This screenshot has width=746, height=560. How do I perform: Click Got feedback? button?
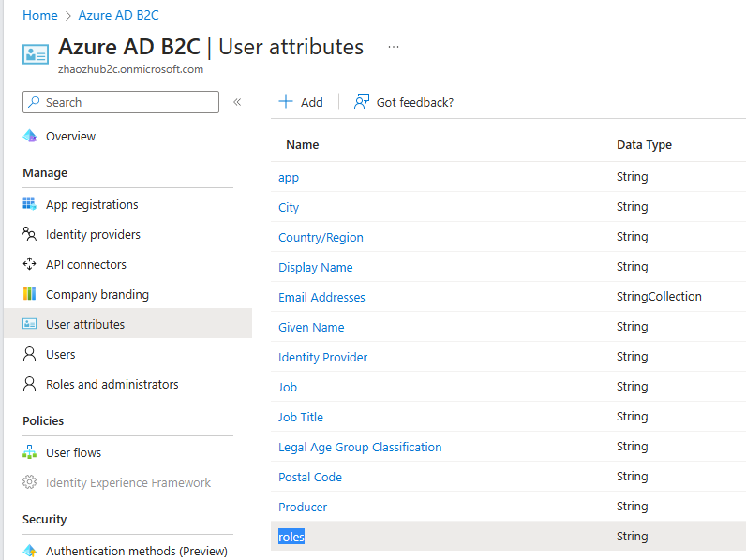[x=403, y=102]
